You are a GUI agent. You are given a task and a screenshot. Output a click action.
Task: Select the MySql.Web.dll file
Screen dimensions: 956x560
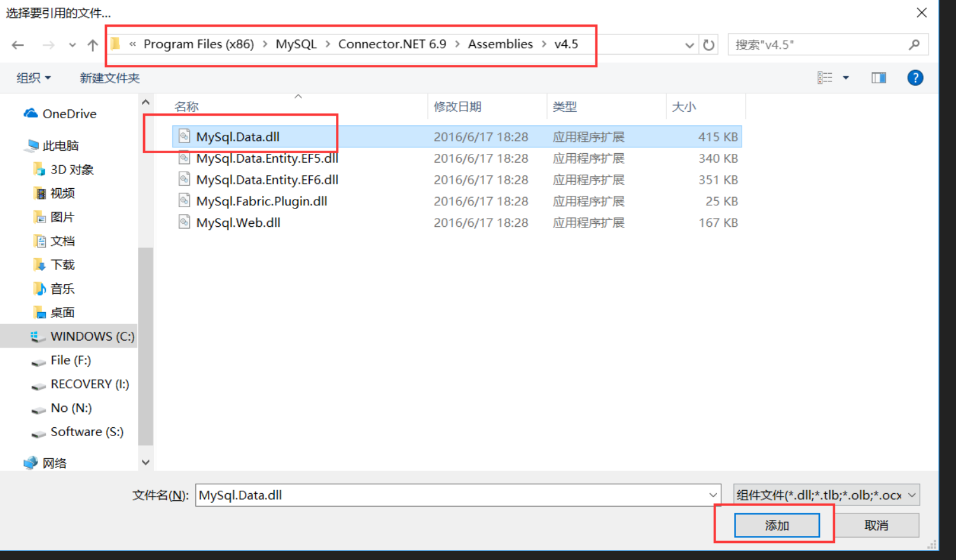(x=457, y=222)
